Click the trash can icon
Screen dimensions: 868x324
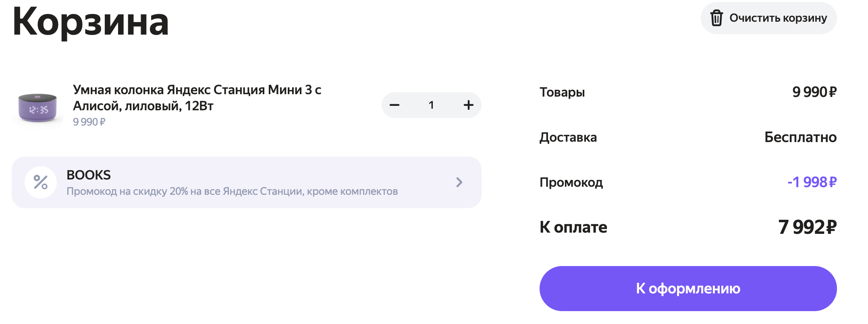pos(716,18)
